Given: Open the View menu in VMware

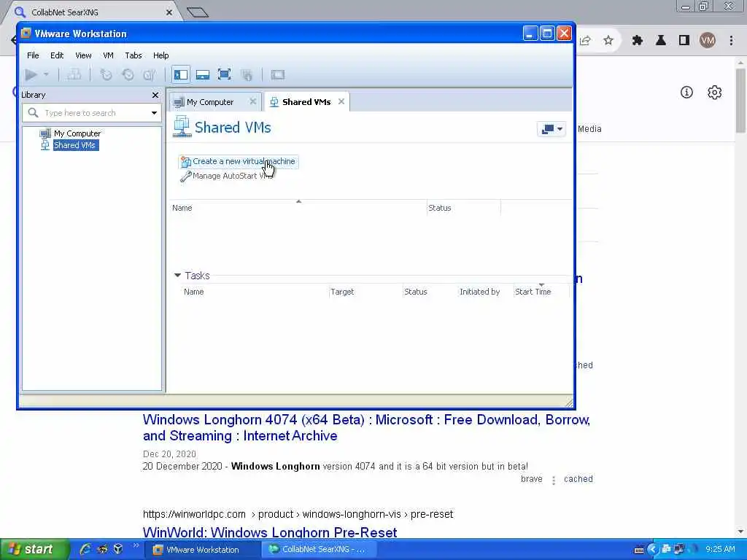Looking at the screenshot, I should (83, 55).
